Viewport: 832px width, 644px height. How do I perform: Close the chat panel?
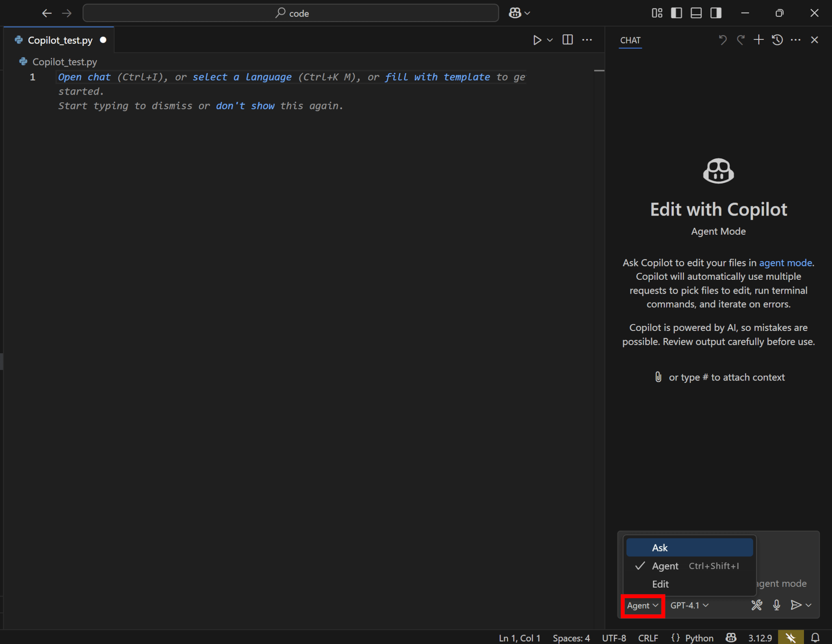[814, 40]
